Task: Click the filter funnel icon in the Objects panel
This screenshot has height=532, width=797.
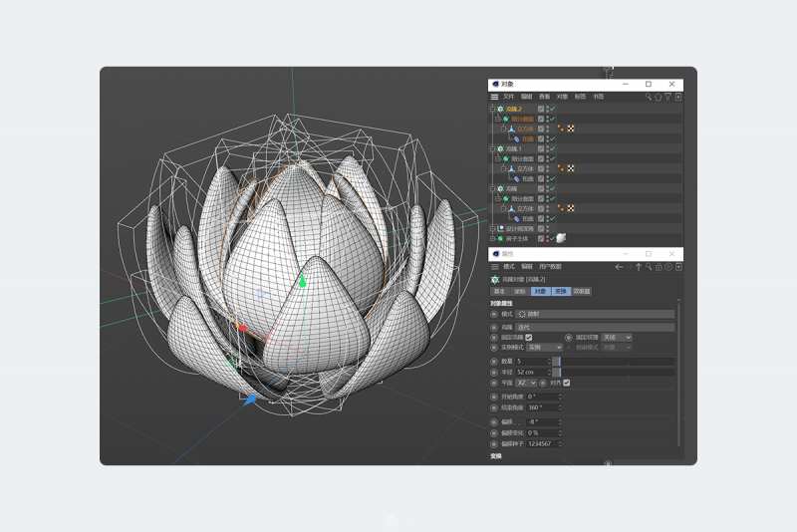Action: click(x=667, y=97)
